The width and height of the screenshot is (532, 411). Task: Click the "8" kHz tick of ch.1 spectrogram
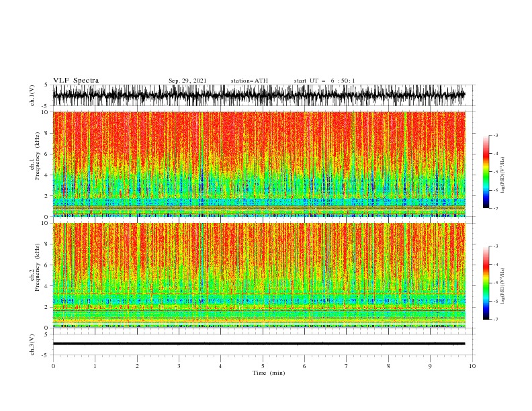pyautogui.click(x=47, y=133)
